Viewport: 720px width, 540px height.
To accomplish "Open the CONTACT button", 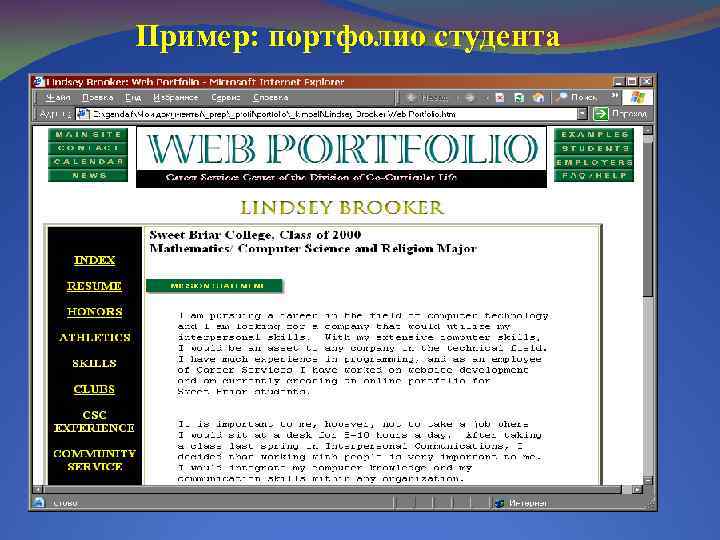I will click(88, 148).
